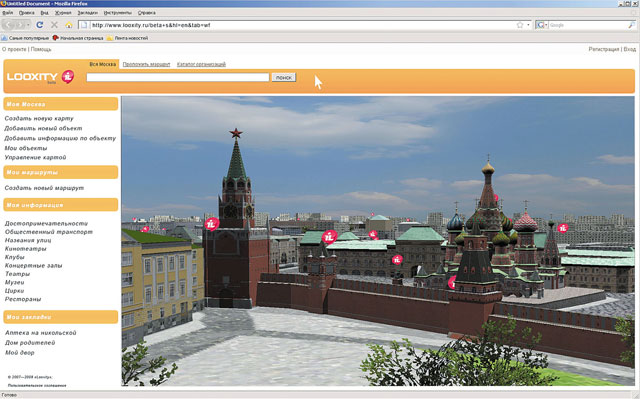
Task: Click the browser home icon
Action: [69, 25]
